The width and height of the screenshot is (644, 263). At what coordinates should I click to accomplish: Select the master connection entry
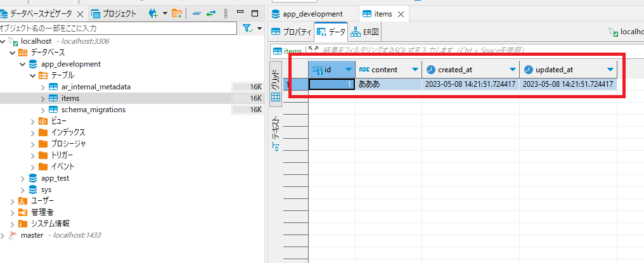pos(32,236)
